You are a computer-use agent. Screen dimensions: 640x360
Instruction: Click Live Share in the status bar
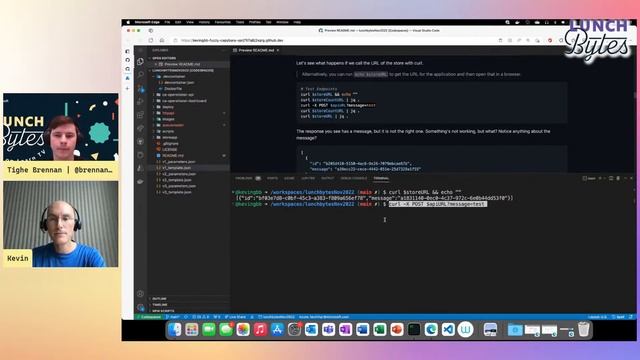(x=236, y=317)
